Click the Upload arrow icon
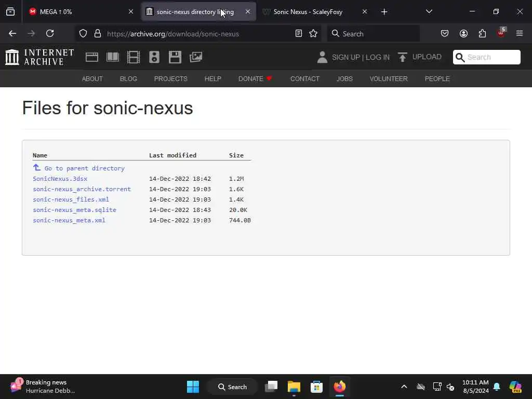Viewport: 532px width, 399px height. point(403,57)
